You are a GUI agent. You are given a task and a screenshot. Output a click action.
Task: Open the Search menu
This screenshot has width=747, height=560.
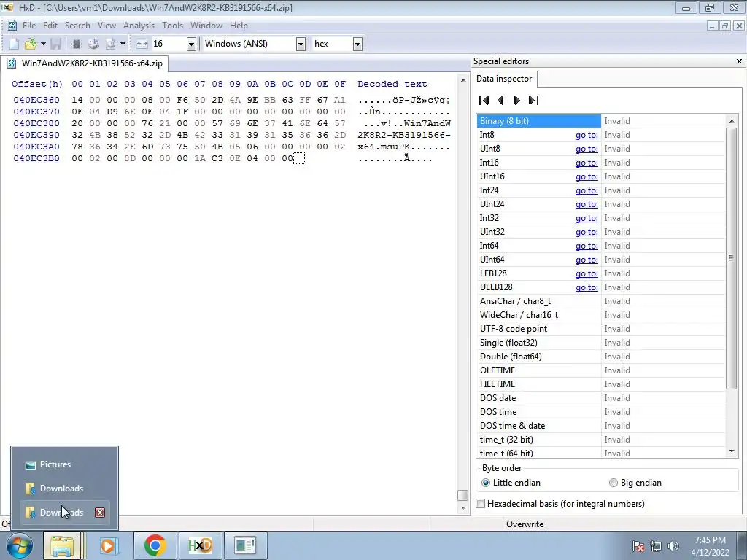click(x=77, y=26)
